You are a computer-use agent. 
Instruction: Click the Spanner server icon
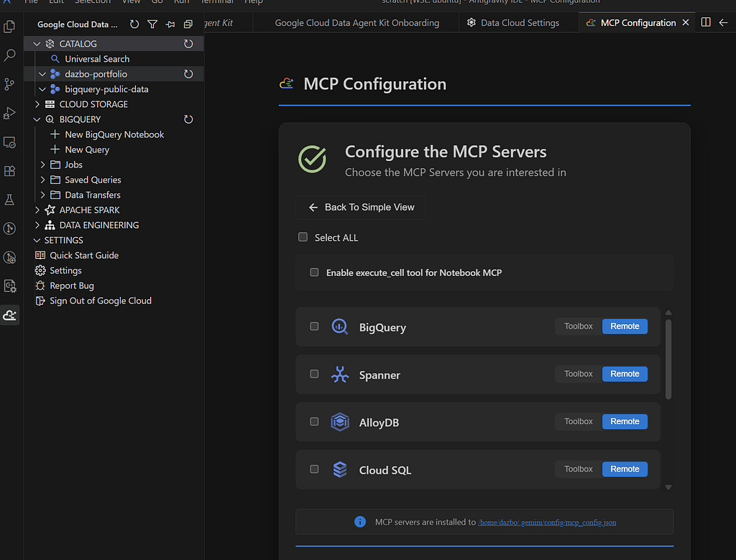(x=340, y=375)
